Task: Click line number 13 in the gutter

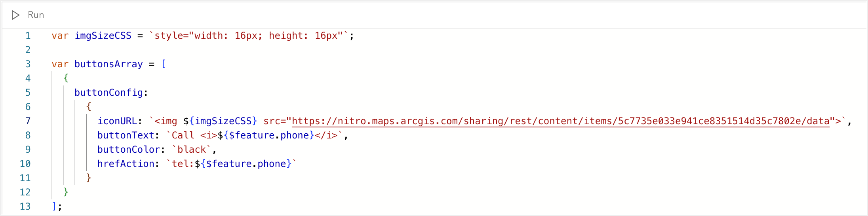Action: pos(25,207)
